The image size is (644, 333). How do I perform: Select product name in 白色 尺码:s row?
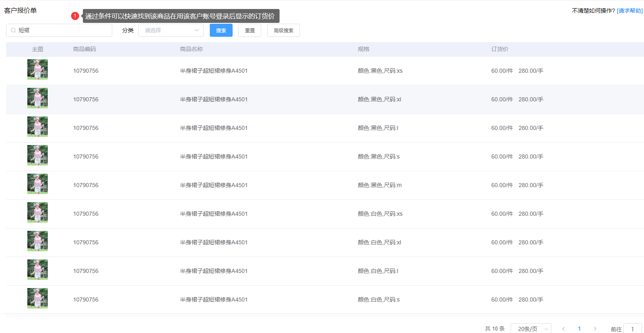pos(213,299)
